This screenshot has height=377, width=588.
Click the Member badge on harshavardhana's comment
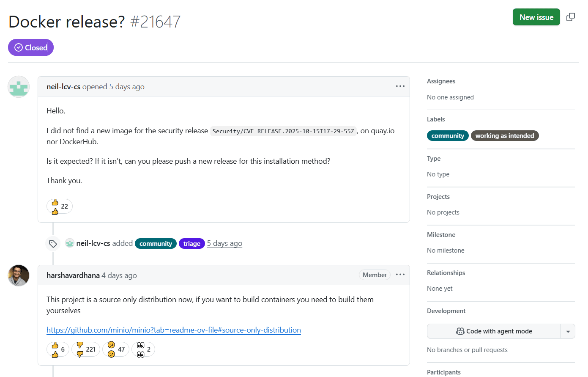click(x=375, y=275)
